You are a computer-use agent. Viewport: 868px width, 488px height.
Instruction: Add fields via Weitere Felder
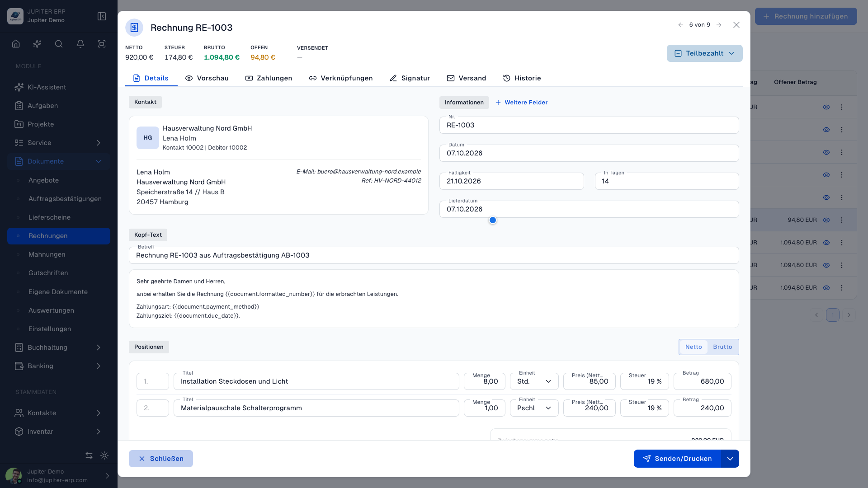pos(521,103)
